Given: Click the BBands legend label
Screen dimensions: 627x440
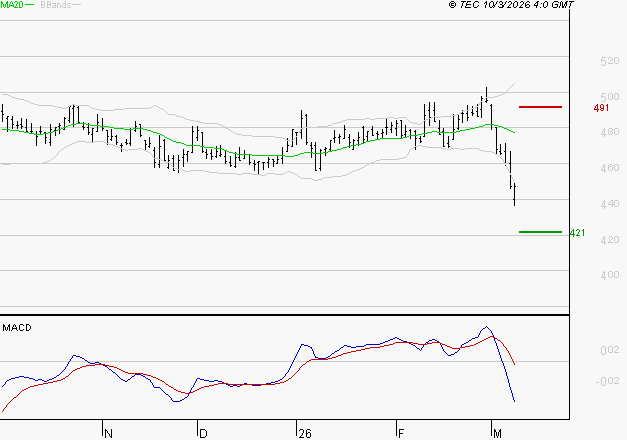Looking at the screenshot, I should [x=56, y=5].
